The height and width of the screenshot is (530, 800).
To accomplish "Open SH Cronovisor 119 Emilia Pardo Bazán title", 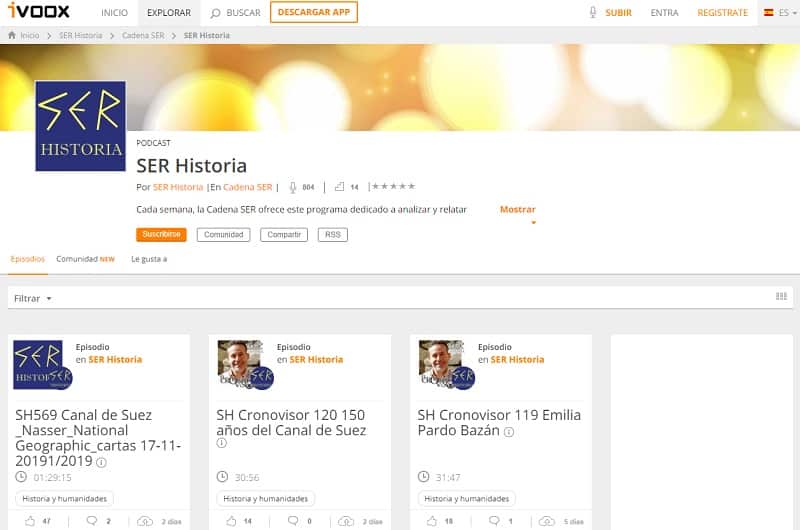I will point(499,422).
